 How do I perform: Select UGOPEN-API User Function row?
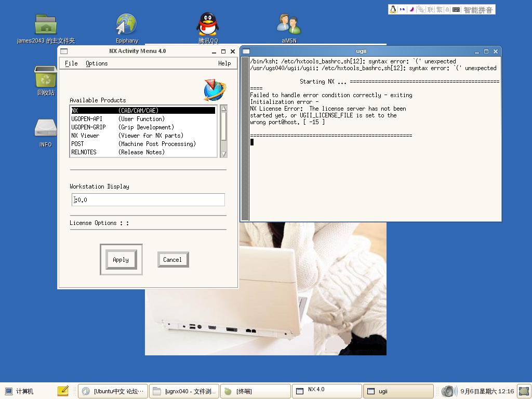(x=143, y=119)
